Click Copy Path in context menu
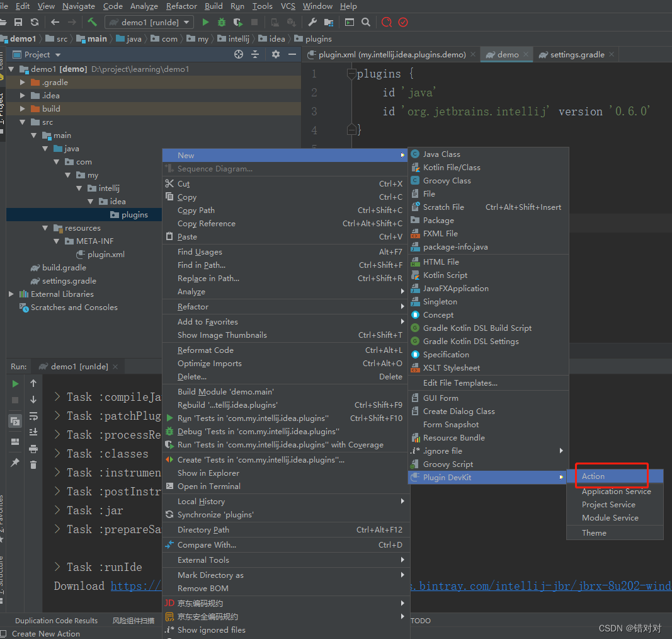The height and width of the screenshot is (639, 672). point(286,210)
